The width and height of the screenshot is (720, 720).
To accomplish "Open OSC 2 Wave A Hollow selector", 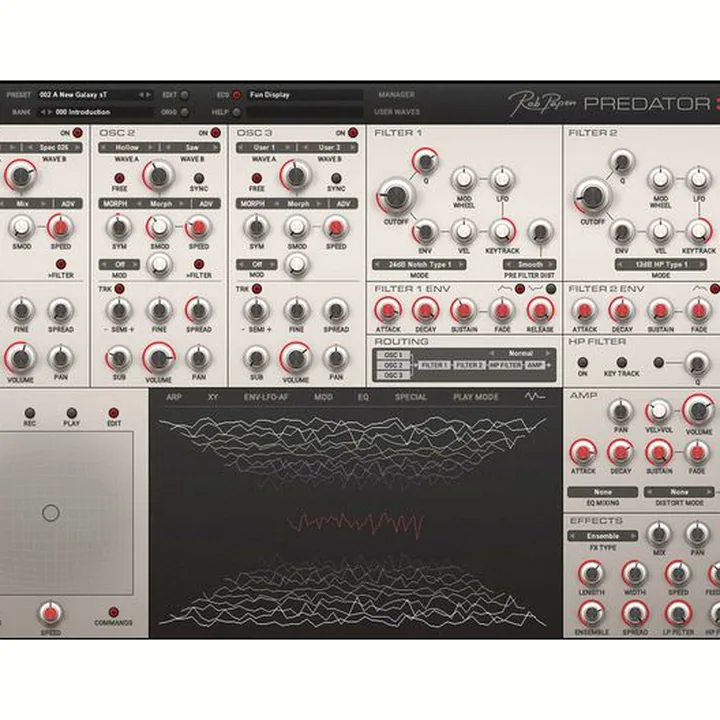I will click(x=127, y=147).
